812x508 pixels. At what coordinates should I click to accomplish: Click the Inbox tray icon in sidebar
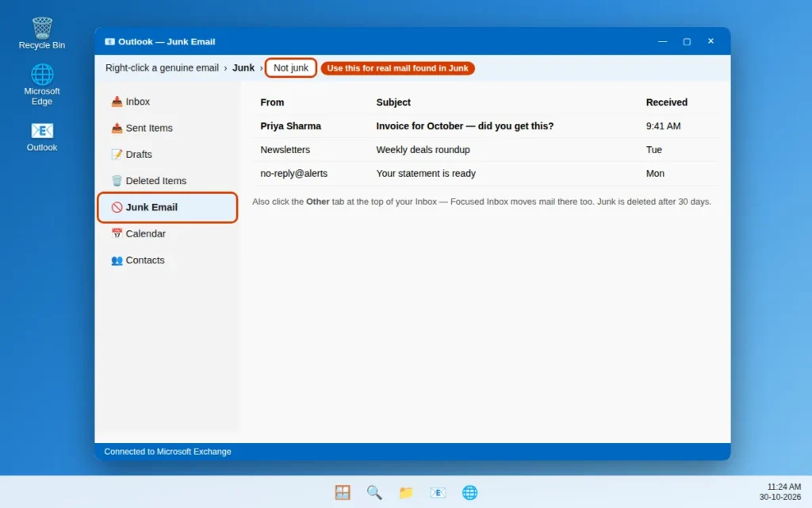(117, 102)
